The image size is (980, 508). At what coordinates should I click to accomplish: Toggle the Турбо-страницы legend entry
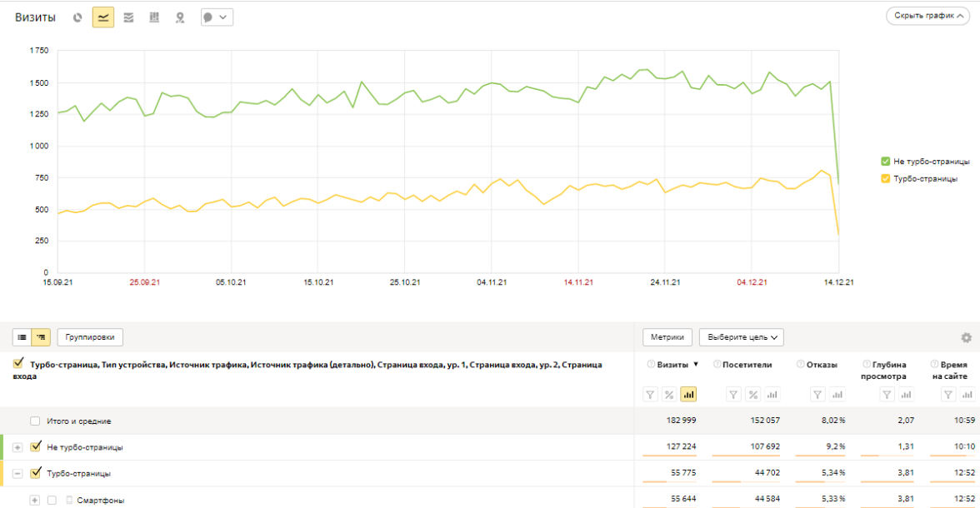click(x=886, y=178)
